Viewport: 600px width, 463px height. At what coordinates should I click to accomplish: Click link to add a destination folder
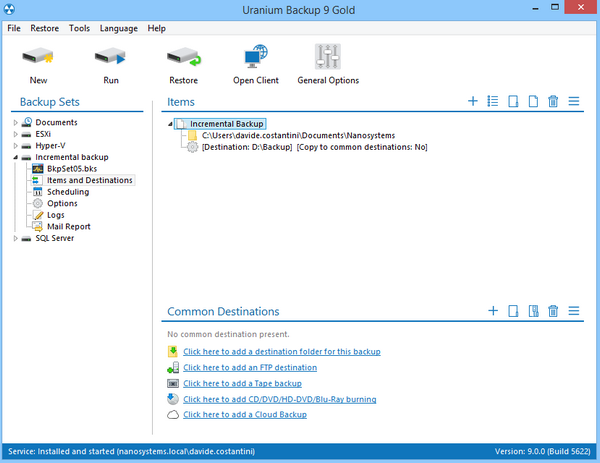[x=282, y=352]
